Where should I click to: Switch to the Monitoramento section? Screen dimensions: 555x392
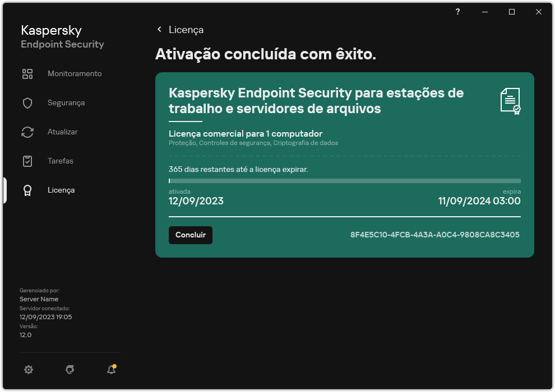[73, 73]
